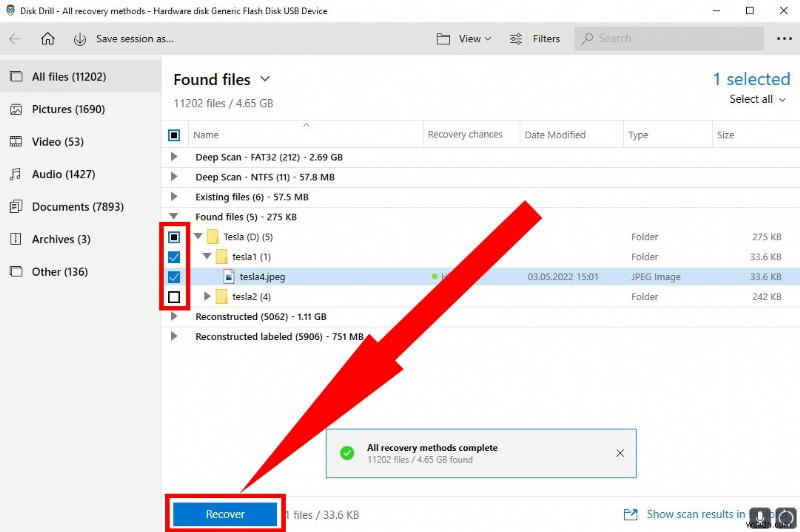Open the Filters sliders icon

click(516, 39)
